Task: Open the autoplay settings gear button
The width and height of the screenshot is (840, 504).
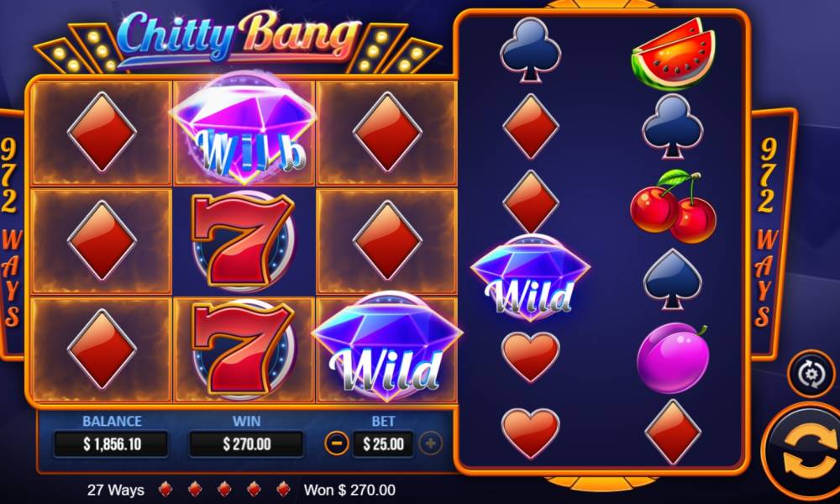Action: click(x=811, y=374)
